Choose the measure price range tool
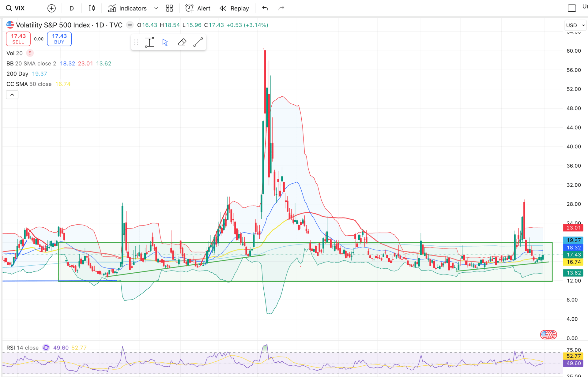The width and height of the screenshot is (588, 377). tap(149, 42)
